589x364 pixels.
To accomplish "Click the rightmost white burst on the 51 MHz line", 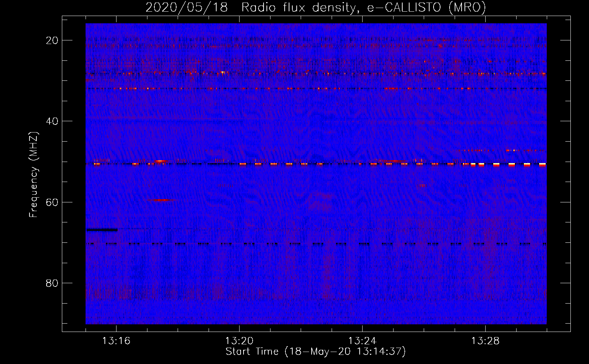I will (x=542, y=165).
